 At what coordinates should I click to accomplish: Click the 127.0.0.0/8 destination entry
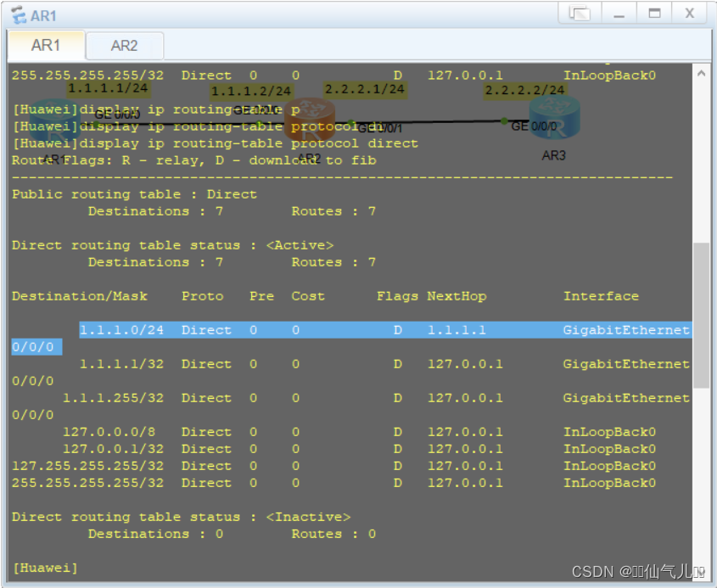[x=109, y=432]
